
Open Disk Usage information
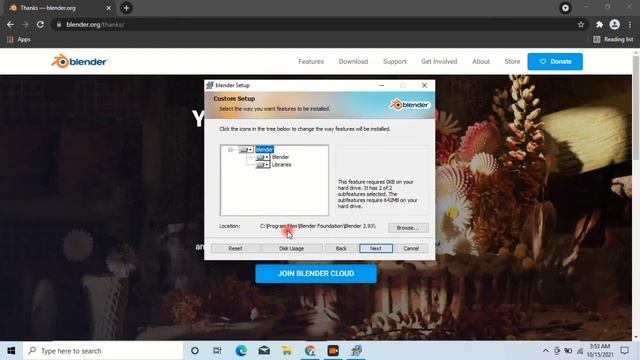(291, 248)
